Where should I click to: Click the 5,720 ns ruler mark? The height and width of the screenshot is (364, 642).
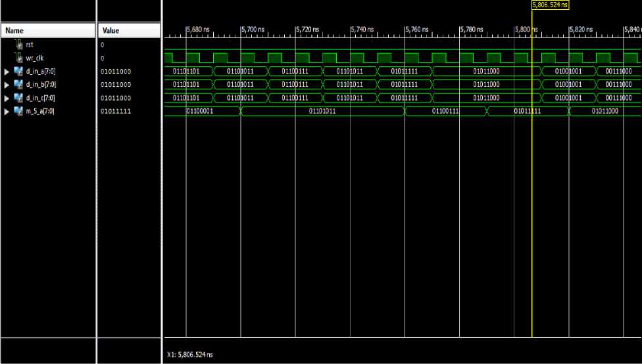point(307,30)
